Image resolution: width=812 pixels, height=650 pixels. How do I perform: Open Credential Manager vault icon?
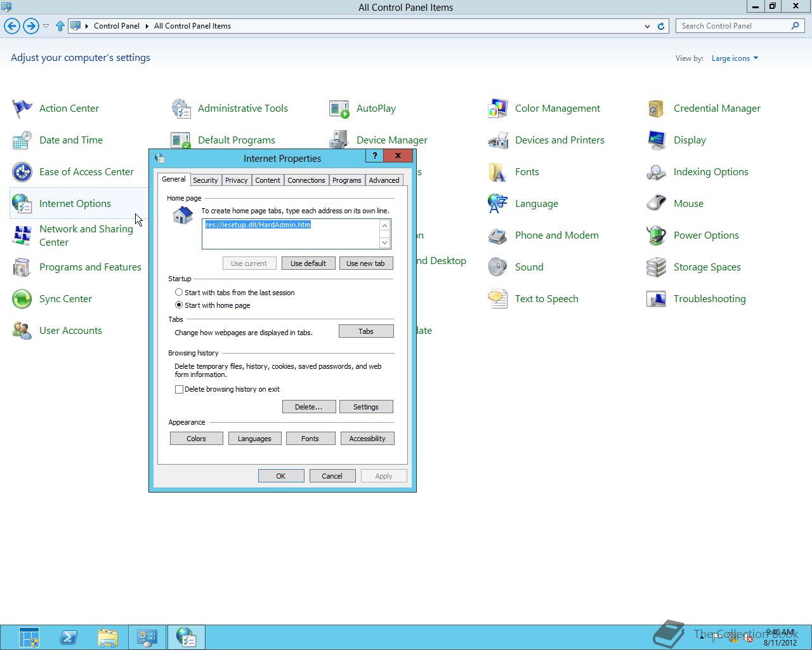point(657,109)
